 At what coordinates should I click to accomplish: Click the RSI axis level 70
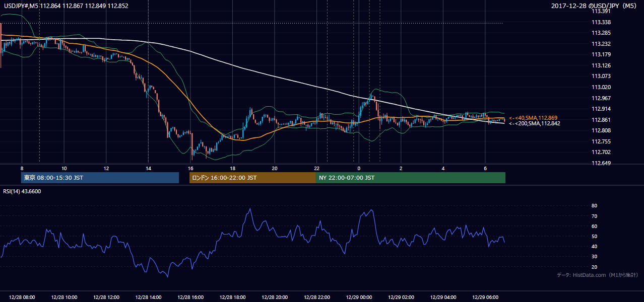(594, 216)
